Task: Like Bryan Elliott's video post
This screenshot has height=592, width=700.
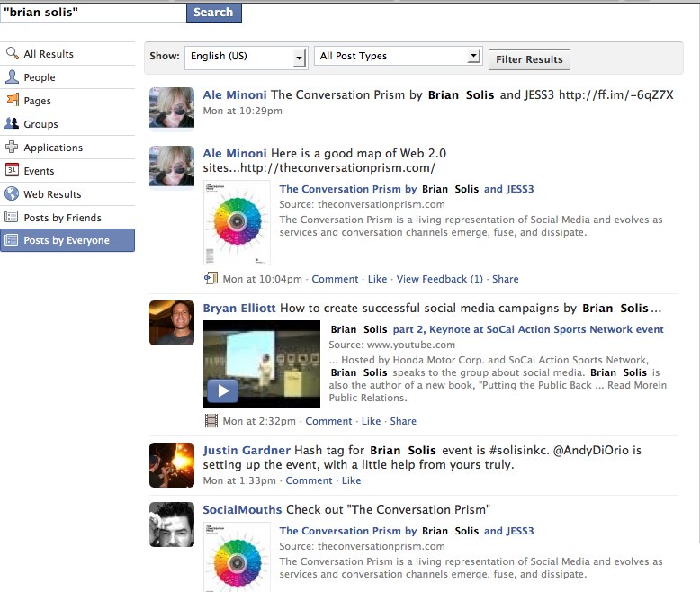Action: point(371,421)
